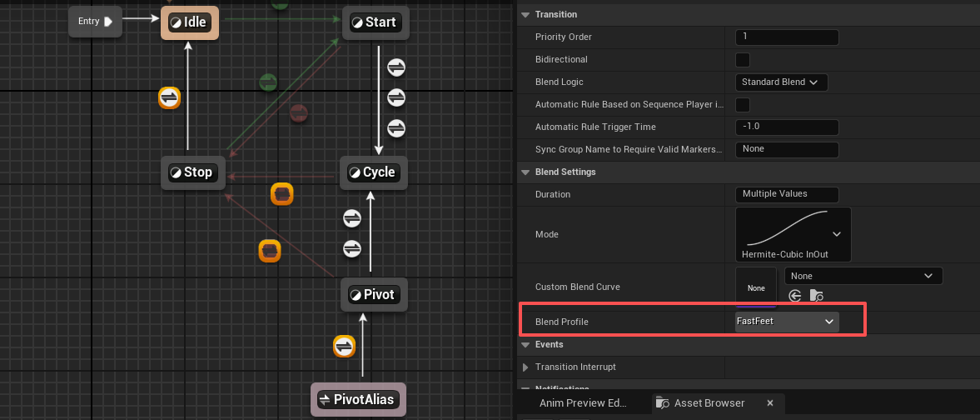The height and width of the screenshot is (420, 980).
Task: Click the Blend Profile property label
Action: 562,322
